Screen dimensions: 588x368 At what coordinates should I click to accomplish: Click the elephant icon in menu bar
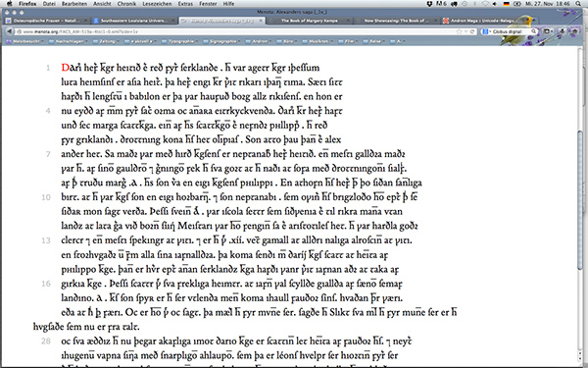(x=454, y=4)
